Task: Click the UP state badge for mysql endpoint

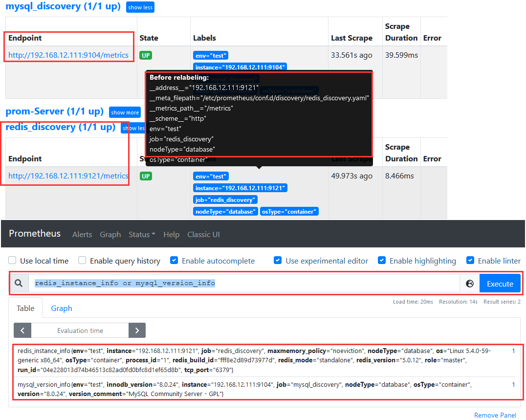Action: (146, 55)
